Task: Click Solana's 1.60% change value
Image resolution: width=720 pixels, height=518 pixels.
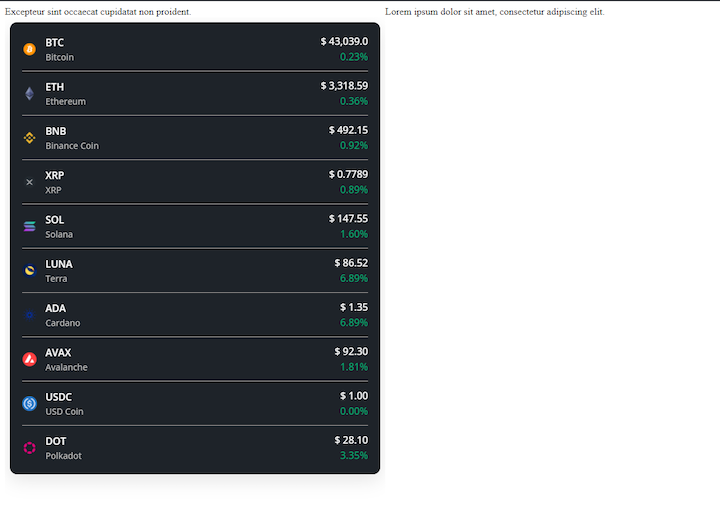Action: pyautogui.click(x=354, y=234)
